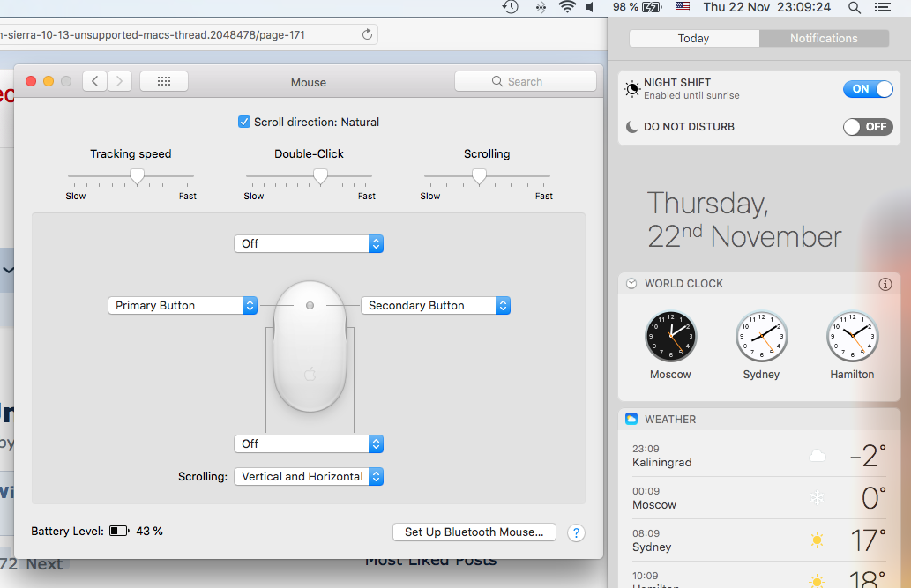Click the Weather widget icon
Image resolution: width=911 pixels, height=588 pixels.
click(x=631, y=419)
